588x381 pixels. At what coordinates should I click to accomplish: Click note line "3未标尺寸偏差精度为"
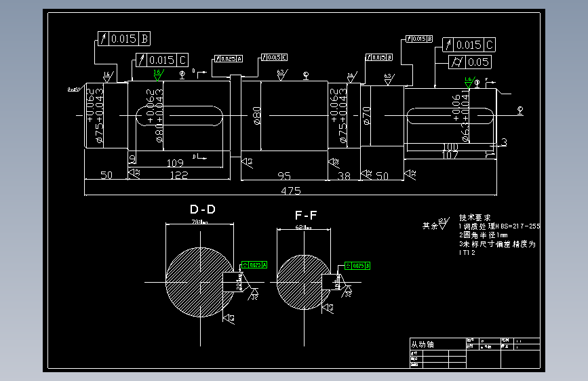click(x=497, y=244)
